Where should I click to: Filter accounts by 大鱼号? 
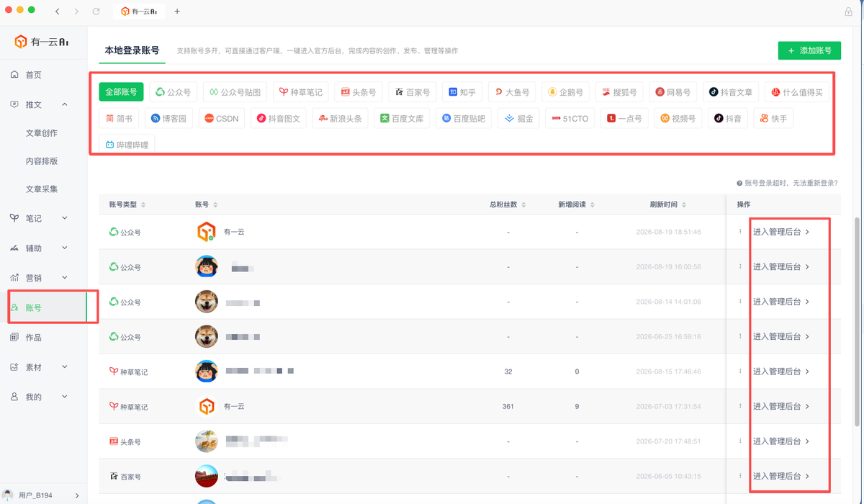(x=512, y=92)
